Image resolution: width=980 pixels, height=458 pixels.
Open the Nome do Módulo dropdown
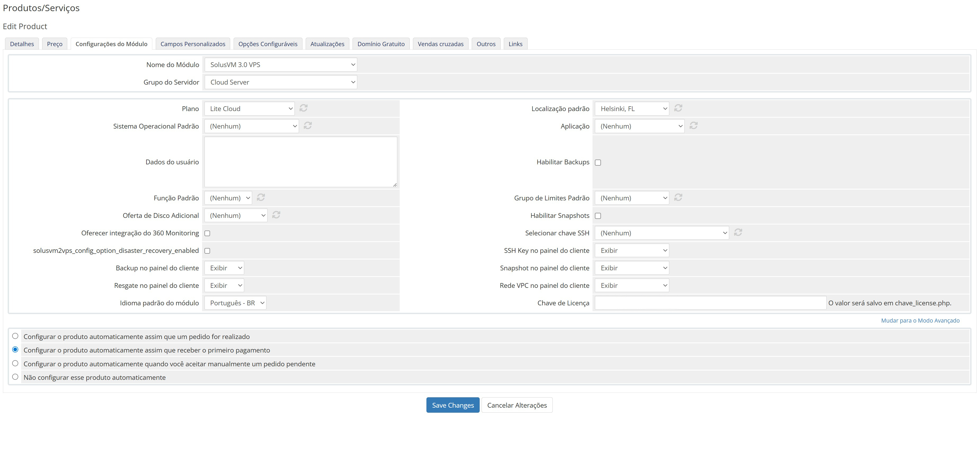tap(281, 65)
